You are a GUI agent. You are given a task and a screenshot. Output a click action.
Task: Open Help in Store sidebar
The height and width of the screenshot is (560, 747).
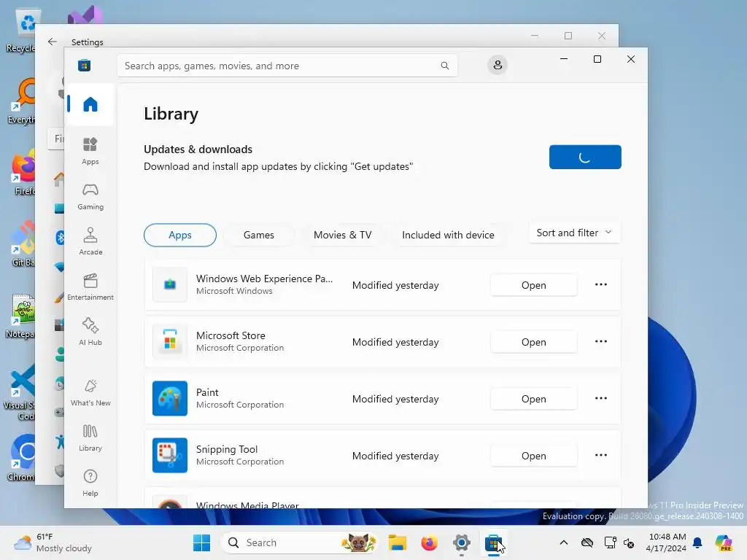[x=90, y=483]
